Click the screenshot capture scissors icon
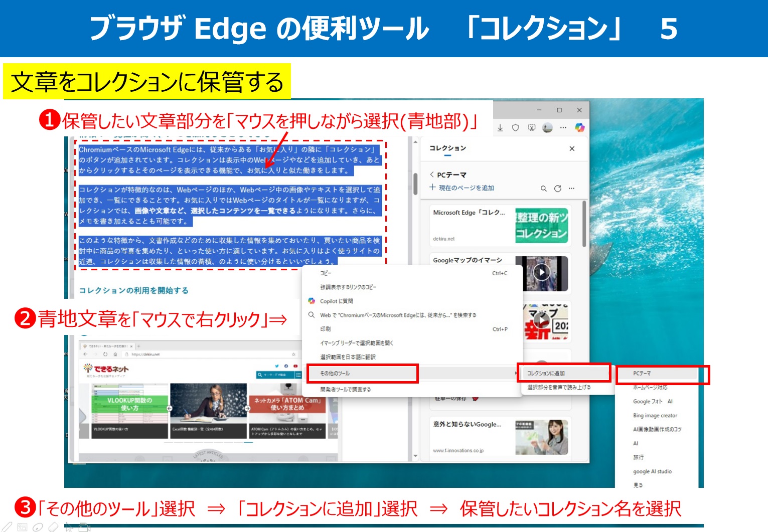The image size is (768, 532). [531, 128]
